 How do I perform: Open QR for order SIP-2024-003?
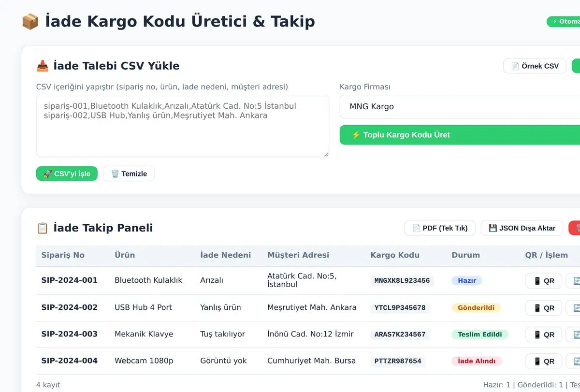[544, 334]
